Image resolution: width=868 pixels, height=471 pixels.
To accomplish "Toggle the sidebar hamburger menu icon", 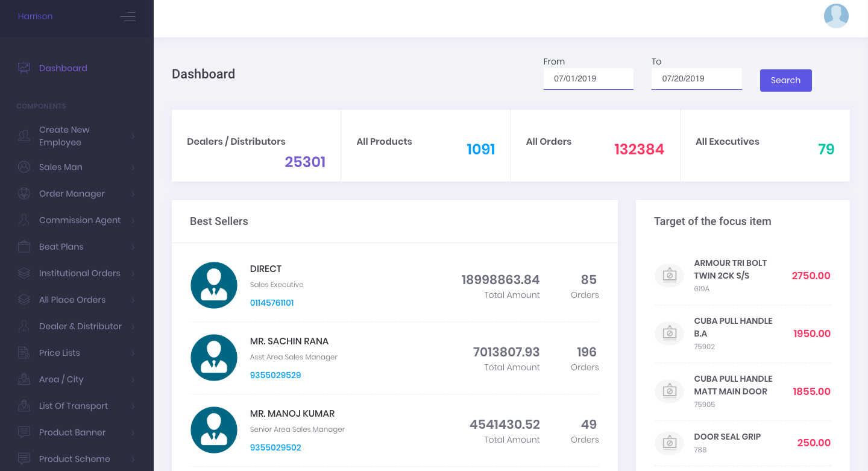I will point(128,16).
